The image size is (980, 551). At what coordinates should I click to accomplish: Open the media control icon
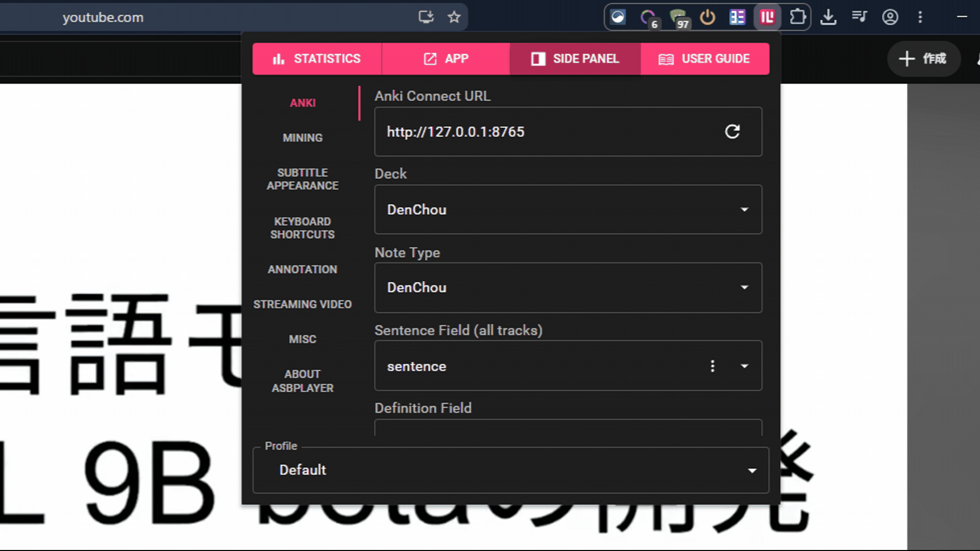(x=860, y=17)
